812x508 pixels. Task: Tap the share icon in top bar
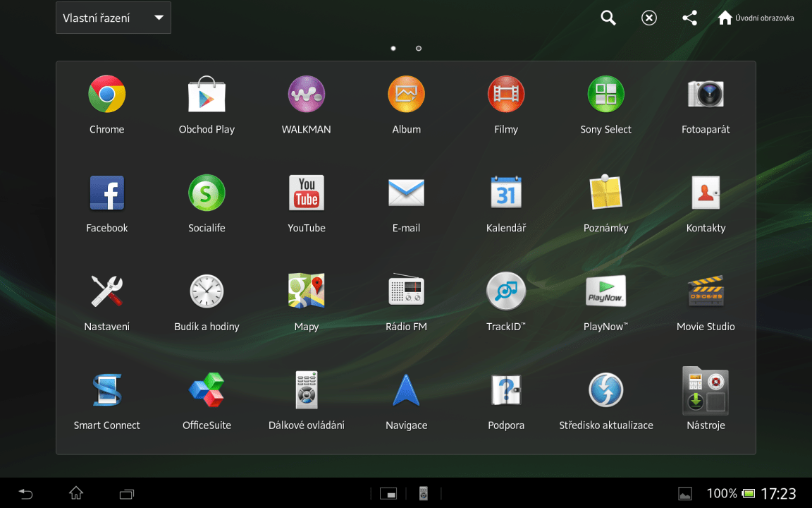click(690, 18)
